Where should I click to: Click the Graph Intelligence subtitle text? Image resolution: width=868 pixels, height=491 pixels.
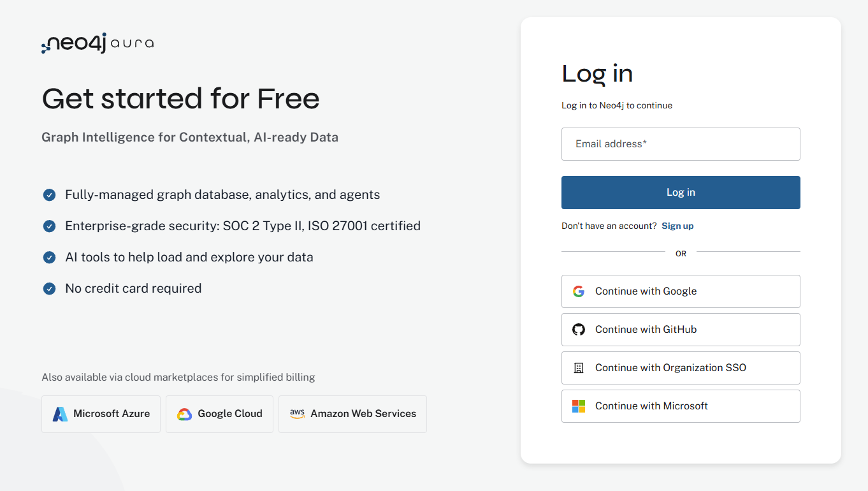(190, 137)
